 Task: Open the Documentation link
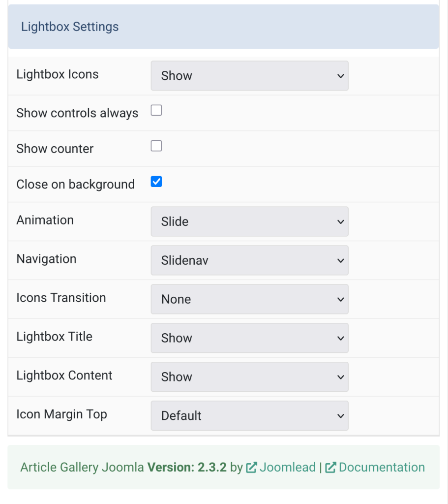tap(383, 467)
